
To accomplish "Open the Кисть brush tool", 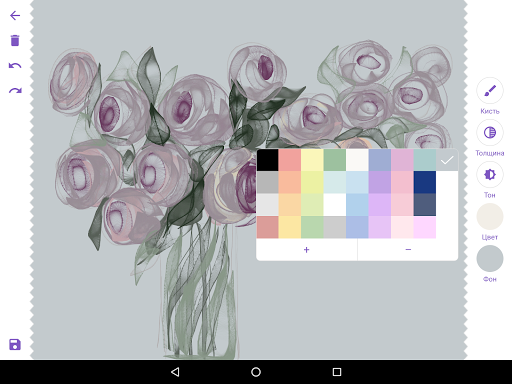I will tap(490, 91).
